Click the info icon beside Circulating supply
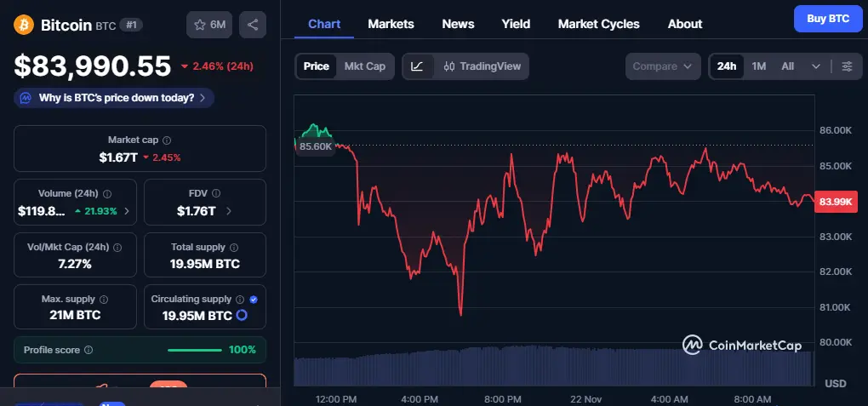This screenshot has width=868, height=406. point(240,299)
